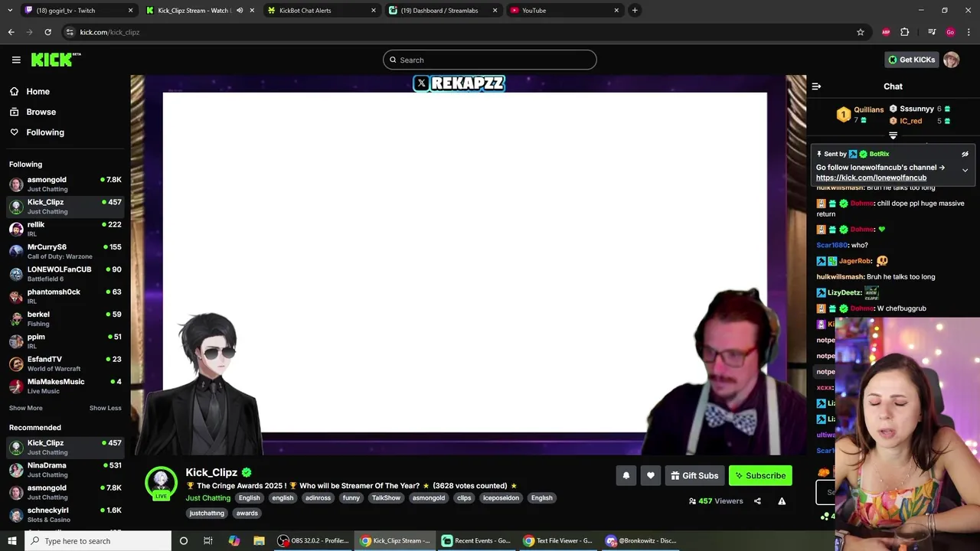Screen dimensions: 980x551
Task: Open OBS 32.0.2 from the taskbar
Action: (x=313, y=540)
